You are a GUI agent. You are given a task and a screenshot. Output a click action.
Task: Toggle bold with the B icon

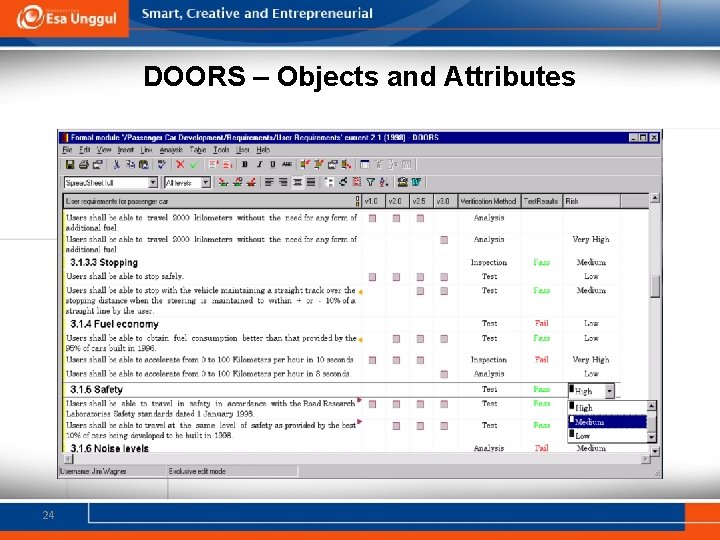point(245,164)
